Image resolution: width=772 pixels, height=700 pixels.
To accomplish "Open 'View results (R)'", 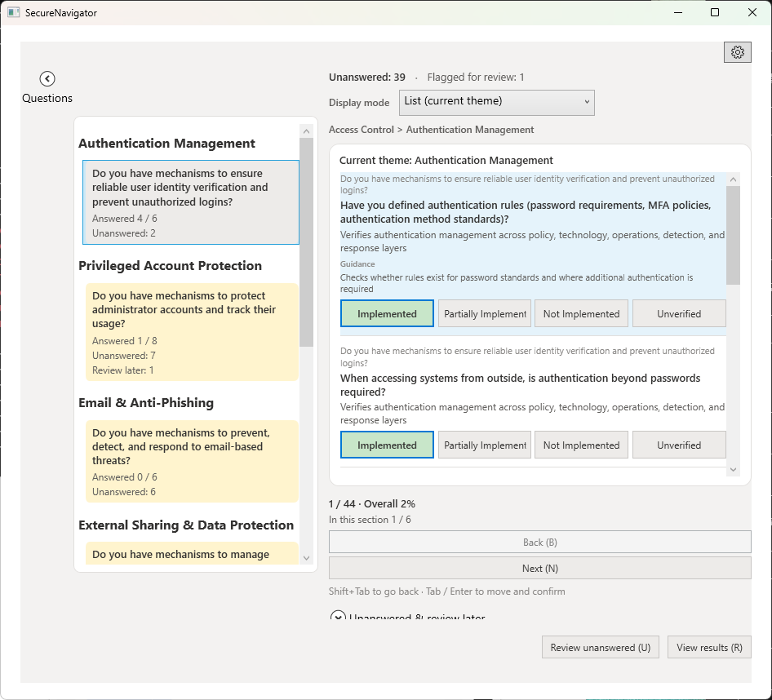I will coord(709,646).
